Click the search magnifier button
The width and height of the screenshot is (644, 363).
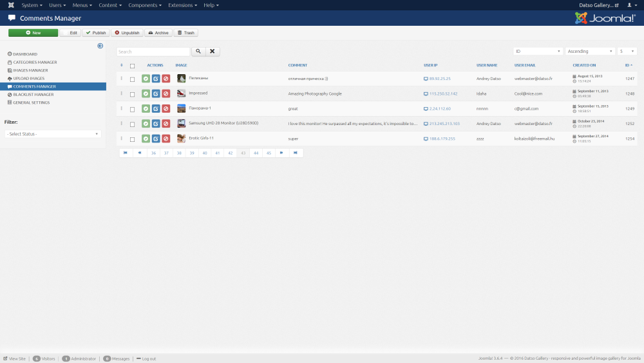[x=198, y=52]
